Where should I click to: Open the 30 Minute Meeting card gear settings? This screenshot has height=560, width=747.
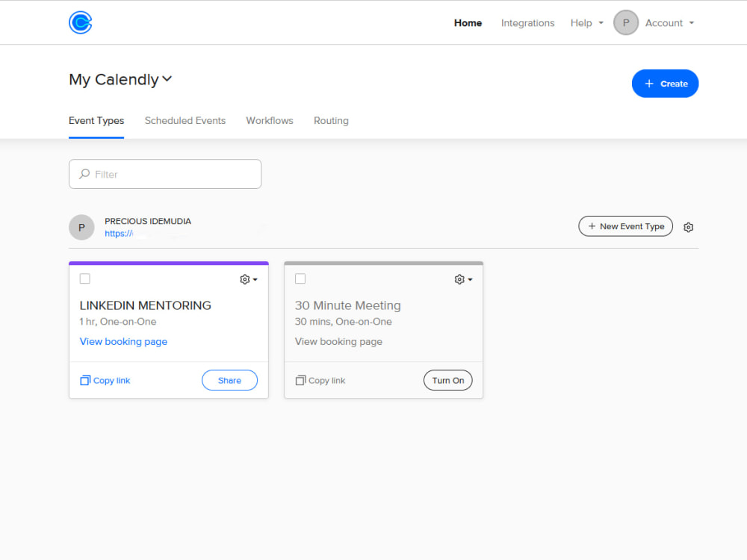(463, 279)
